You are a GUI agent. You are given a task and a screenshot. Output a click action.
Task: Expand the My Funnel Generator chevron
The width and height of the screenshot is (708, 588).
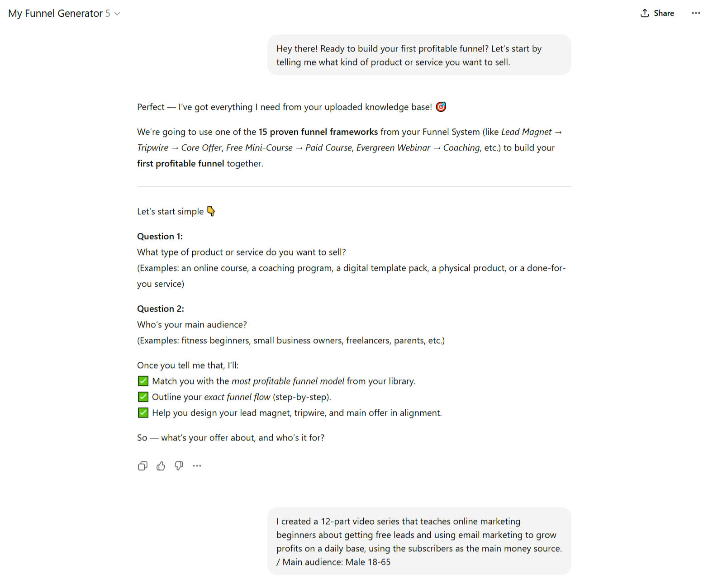click(x=118, y=14)
